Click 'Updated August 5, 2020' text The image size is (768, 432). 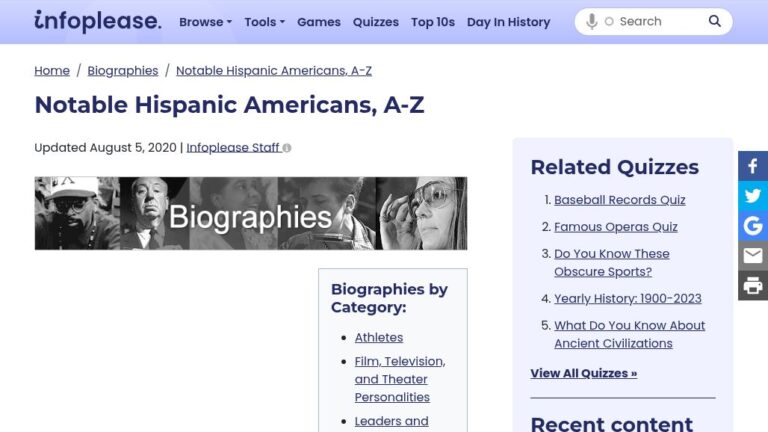tap(105, 147)
